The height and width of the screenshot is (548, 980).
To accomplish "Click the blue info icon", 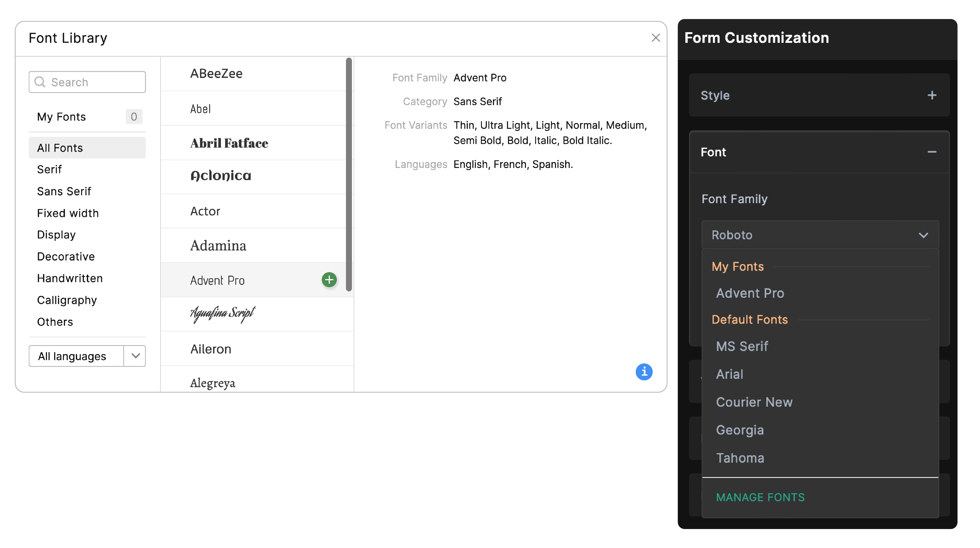I will click(644, 371).
